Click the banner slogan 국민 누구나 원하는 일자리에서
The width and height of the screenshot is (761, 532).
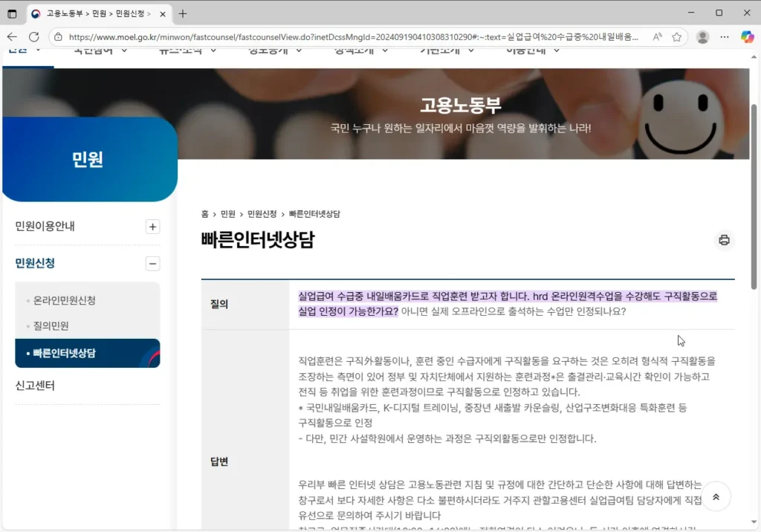(x=461, y=129)
